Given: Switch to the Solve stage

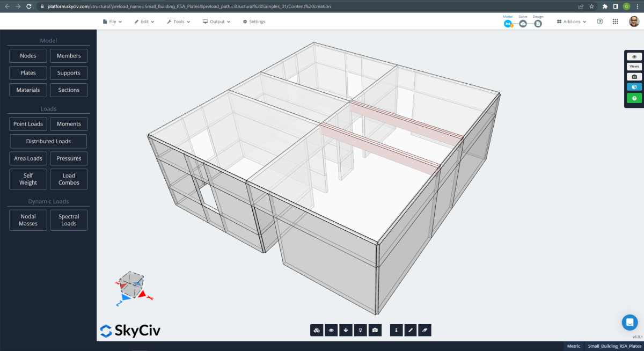Looking at the screenshot, I should coord(523,24).
